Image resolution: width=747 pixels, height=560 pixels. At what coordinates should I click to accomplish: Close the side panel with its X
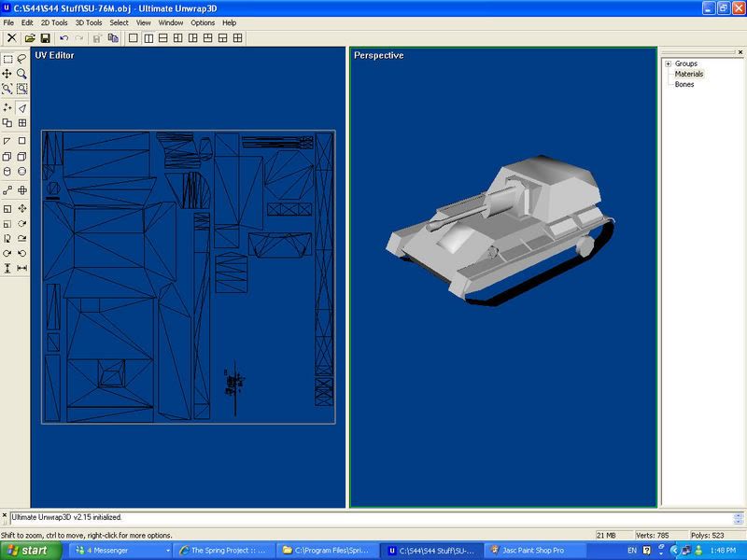(x=740, y=52)
